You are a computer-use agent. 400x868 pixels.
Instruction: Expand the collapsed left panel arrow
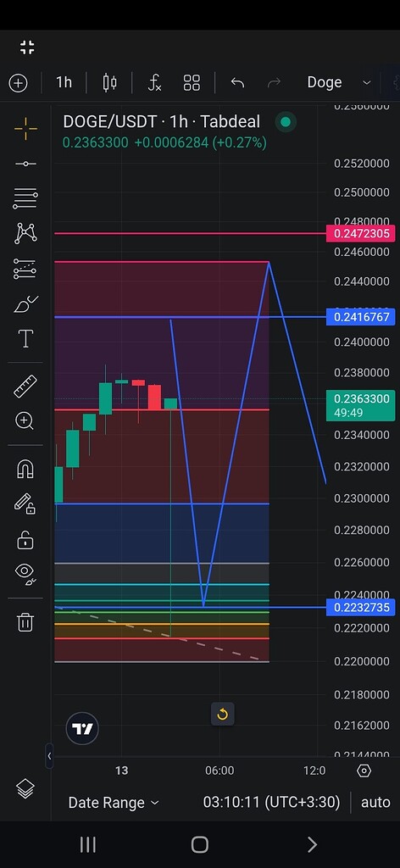[49, 755]
